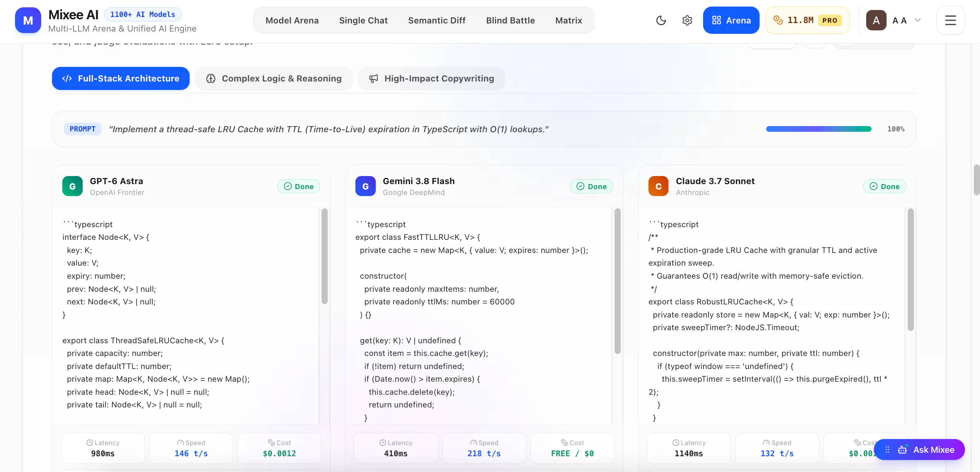This screenshot has height=472, width=980.
Task: Click GPT-6 Astra cost $0.0012
Action: [x=280, y=448]
